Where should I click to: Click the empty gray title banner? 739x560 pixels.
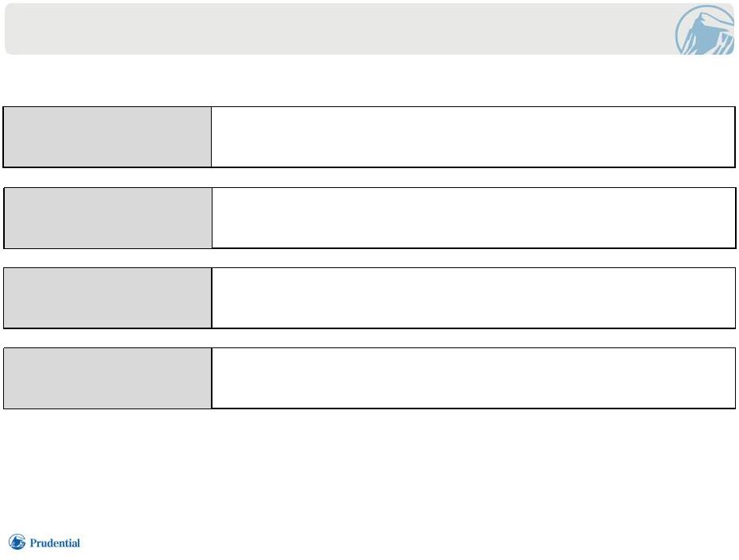[x=369, y=29]
